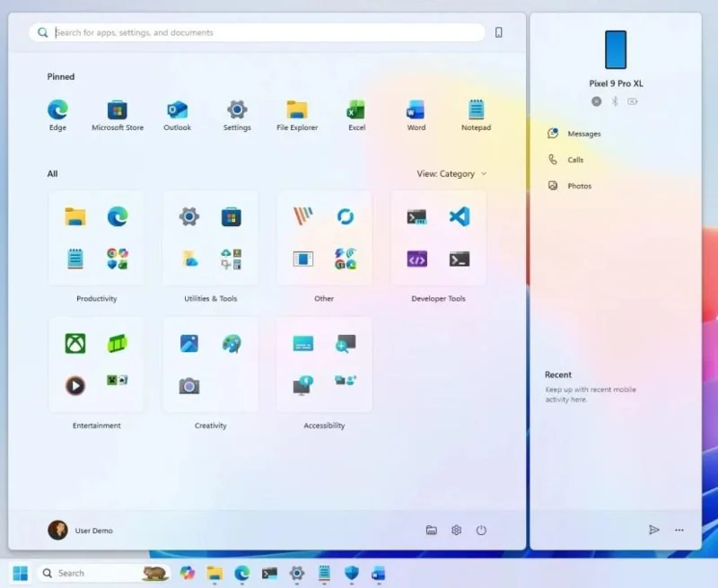Click the Power button
718x588 pixels.
pos(481,531)
